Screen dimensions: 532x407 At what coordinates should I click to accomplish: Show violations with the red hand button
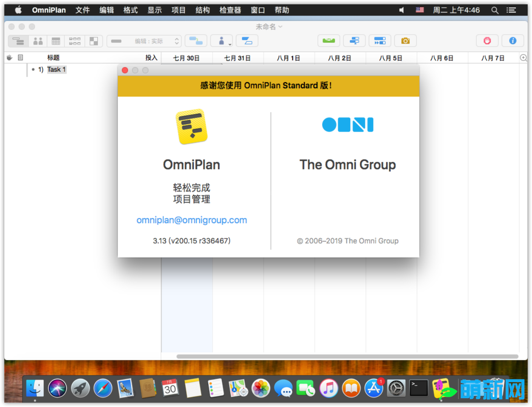click(487, 41)
